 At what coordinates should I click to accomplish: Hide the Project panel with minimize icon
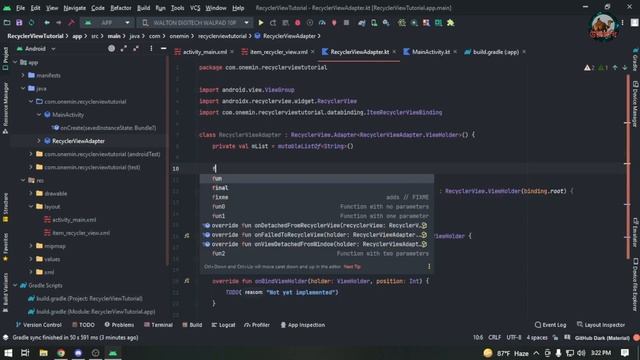point(163,49)
